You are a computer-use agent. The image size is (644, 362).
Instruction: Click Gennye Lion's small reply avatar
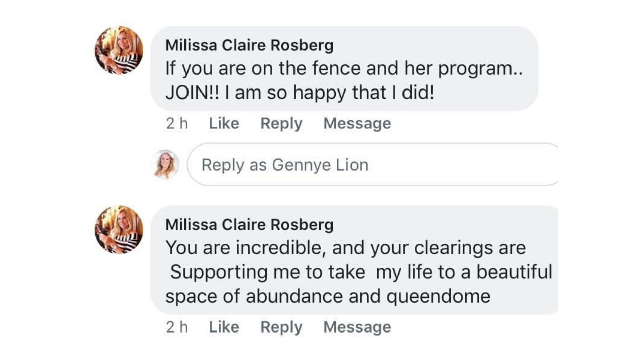166,164
